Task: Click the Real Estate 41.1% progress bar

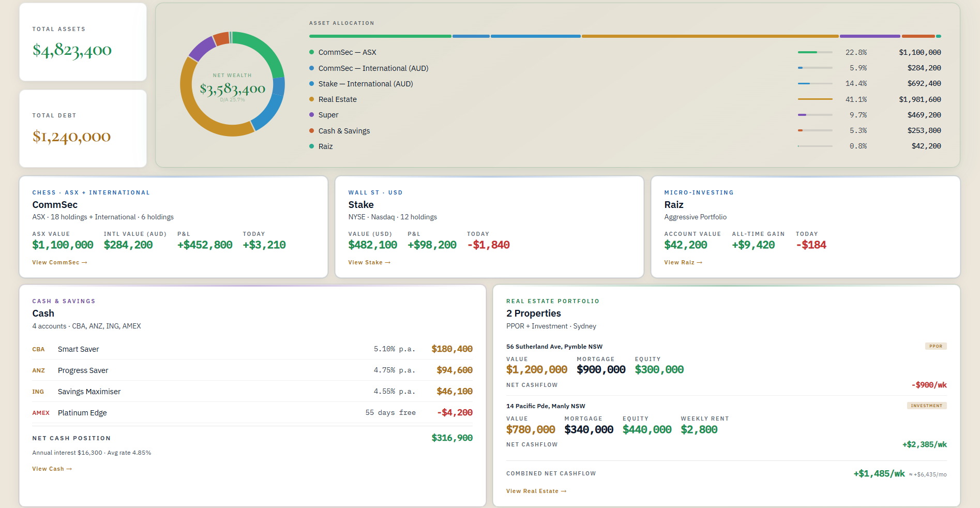Action: tap(815, 99)
